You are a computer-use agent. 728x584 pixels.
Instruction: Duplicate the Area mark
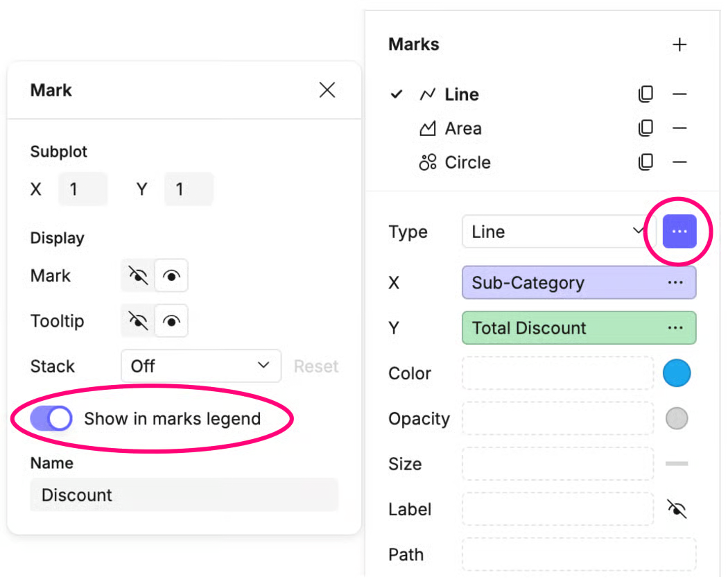[645, 128]
